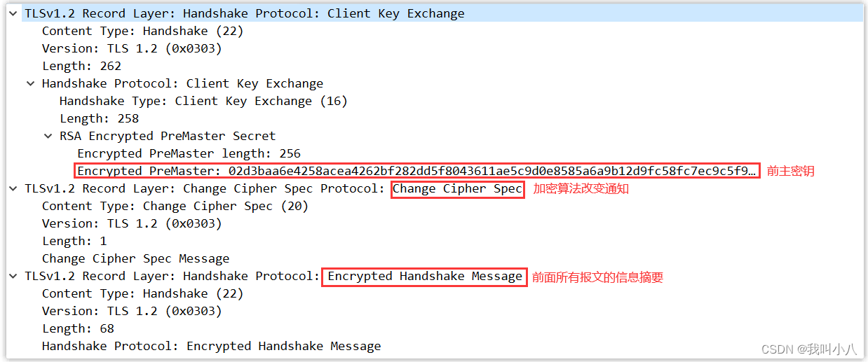The image size is (868, 362).
Task: Click the CSDN @我叫小八 watermark
Action: [808, 349]
